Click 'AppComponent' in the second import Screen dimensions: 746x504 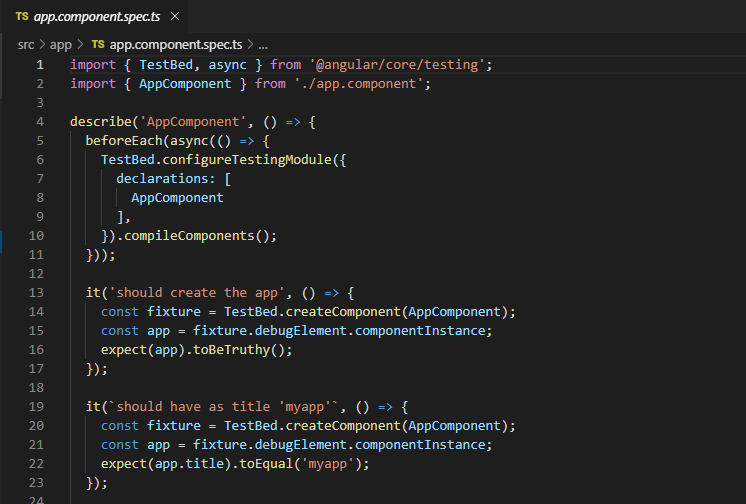[x=185, y=84]
